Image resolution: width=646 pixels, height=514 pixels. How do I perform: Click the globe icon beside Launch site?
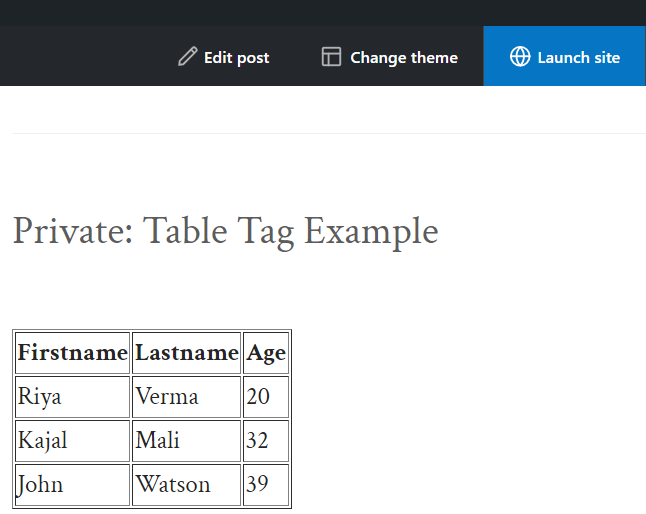coord(520,57)
